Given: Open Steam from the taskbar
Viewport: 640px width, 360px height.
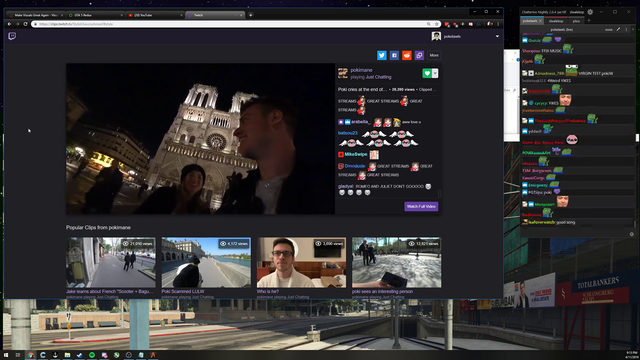Looking at the screenshot, I should tap(80, 355).
